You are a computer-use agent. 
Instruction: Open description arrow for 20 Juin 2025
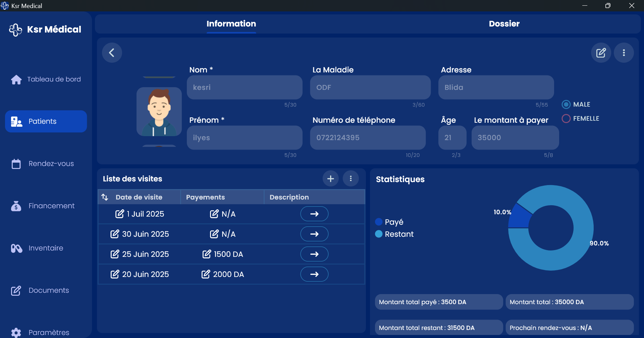point(314,274)
